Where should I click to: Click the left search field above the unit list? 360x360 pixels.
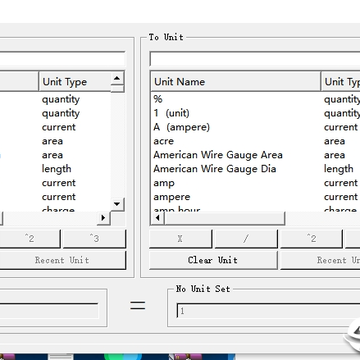pos(62,59)
